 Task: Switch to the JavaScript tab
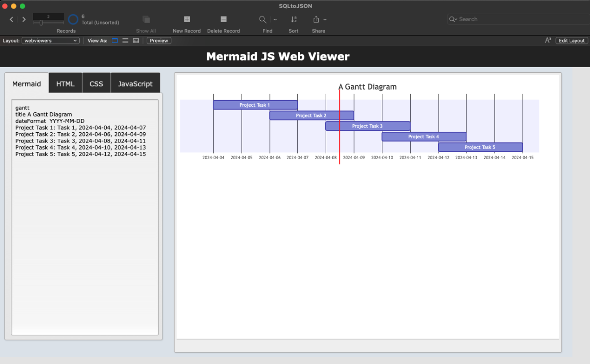(x=135, y=83)
